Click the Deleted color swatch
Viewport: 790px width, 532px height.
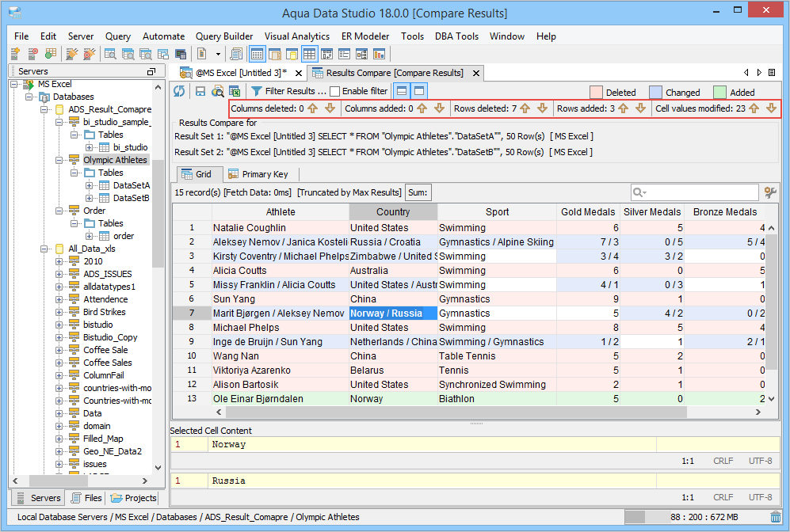(x=596, y=92)
